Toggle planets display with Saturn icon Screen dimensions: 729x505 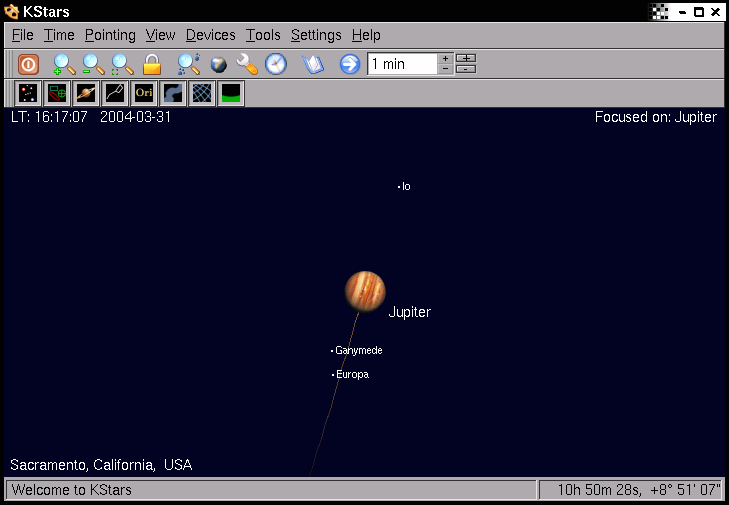point(86,94)
